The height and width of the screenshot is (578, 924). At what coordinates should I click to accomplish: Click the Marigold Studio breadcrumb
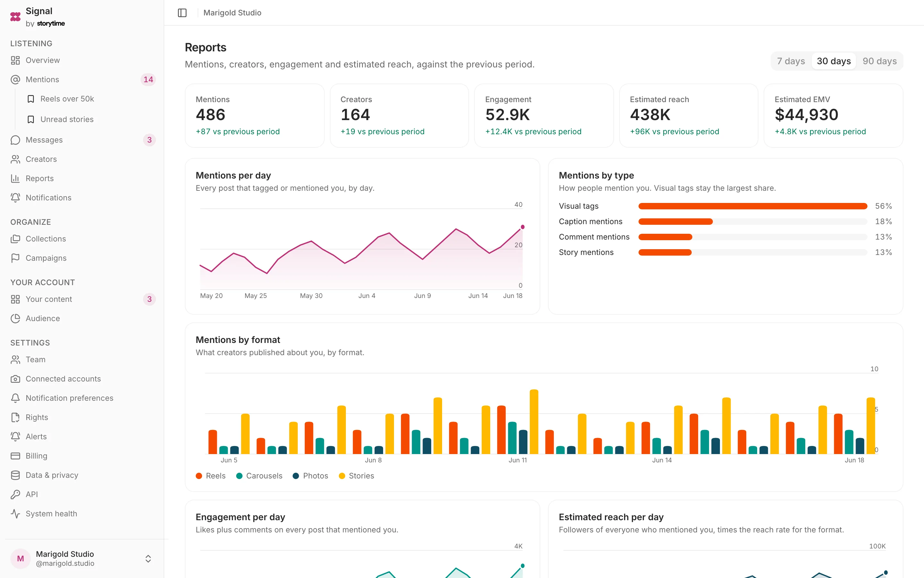pos(232,13)
